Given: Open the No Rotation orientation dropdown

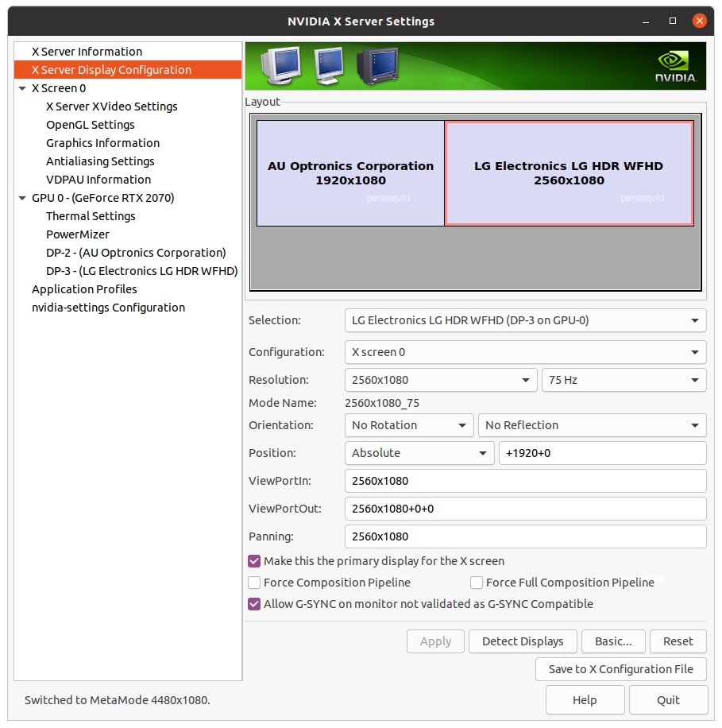Looking at the screenshot, I should click(x=409, y=425).
